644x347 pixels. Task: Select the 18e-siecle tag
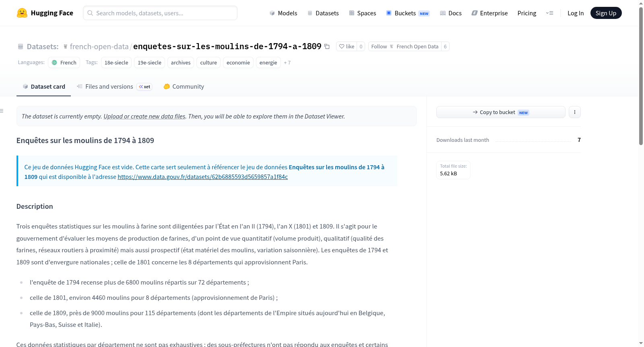(x=116, y=62)
